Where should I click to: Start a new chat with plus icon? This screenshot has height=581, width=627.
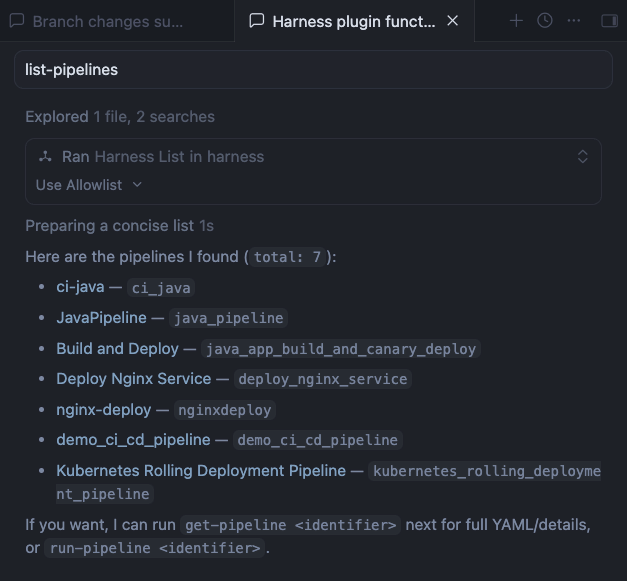click(x=516, y=21)
